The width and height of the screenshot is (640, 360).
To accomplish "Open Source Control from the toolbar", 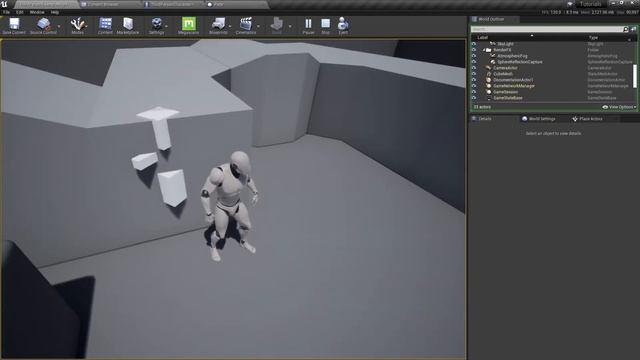I will [x=44, y=24].
